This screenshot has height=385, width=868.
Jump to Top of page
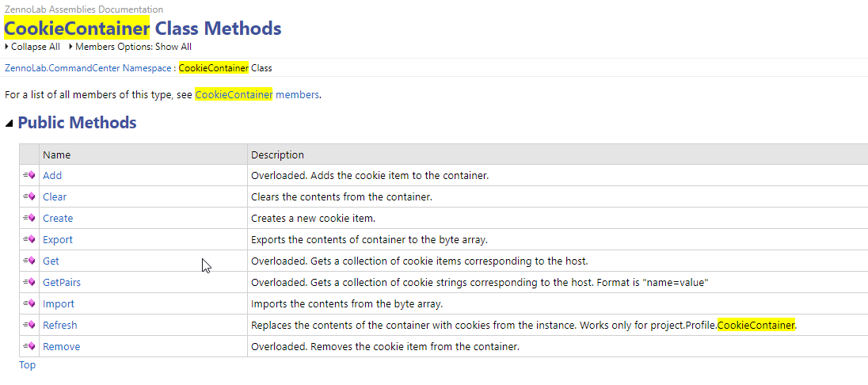click(x=27, y=364)
